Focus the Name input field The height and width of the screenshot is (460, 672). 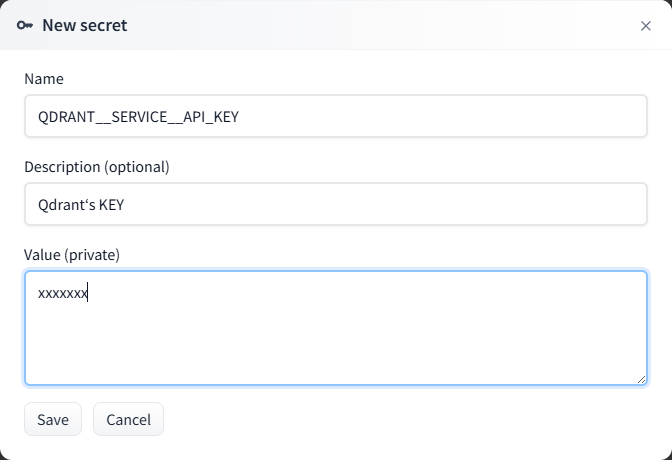pos(336,116)
